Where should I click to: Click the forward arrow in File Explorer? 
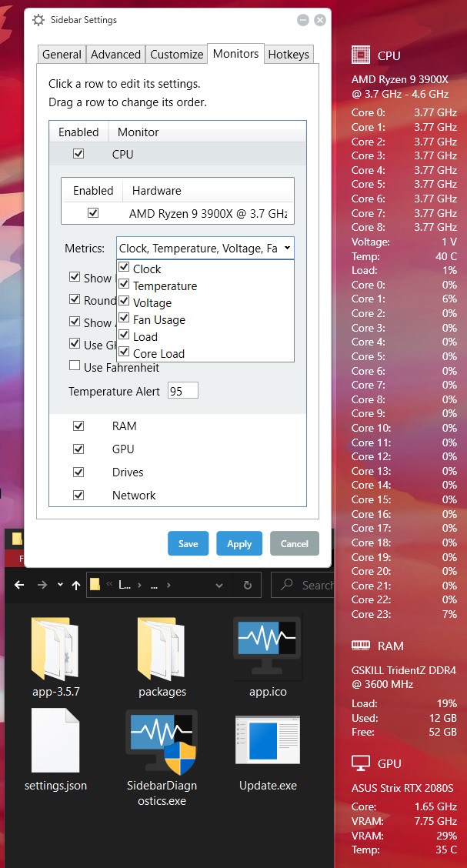(x=42, y=585)
